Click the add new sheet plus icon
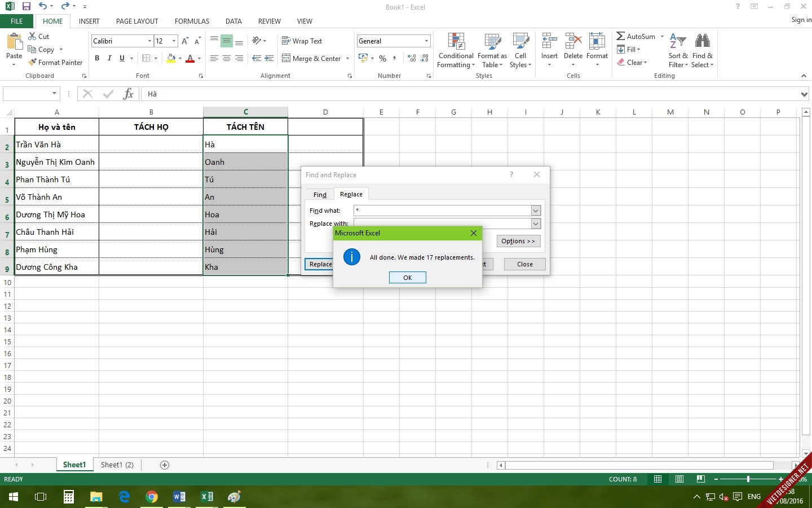 tap(165, 465)
